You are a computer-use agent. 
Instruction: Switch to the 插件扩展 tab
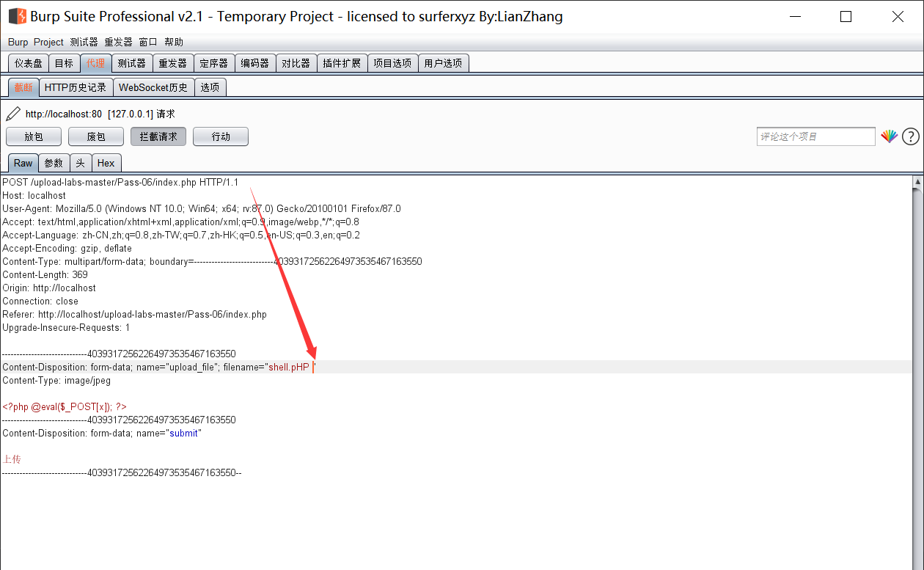tap(342, 63)
